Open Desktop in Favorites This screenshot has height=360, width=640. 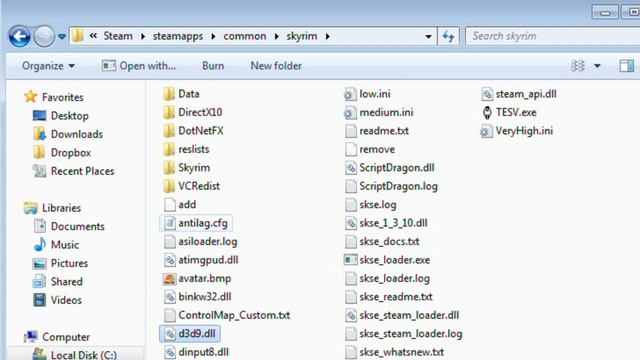60,116
